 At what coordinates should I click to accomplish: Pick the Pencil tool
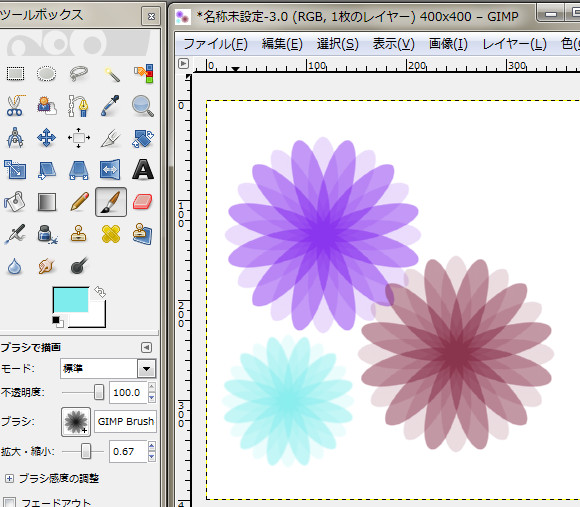coord(79,202)
